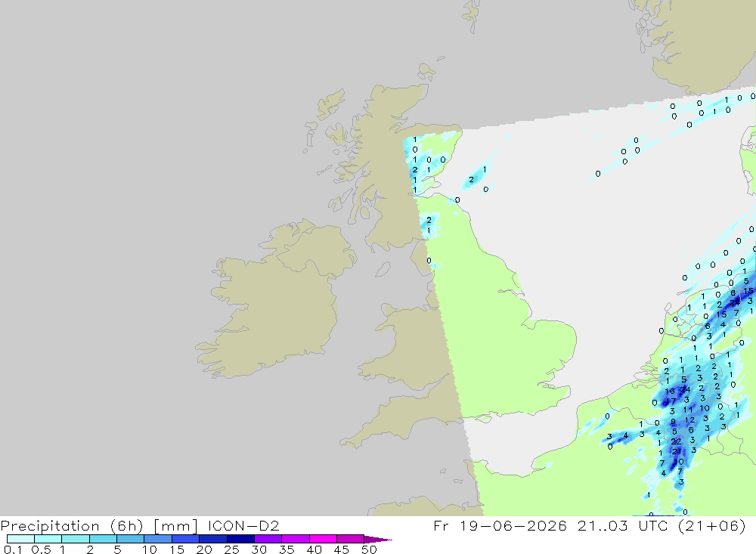Click the legend swatch between 1 and 2
The height and width of the screenshot is (554, 756).
click(x=76, y=539)
